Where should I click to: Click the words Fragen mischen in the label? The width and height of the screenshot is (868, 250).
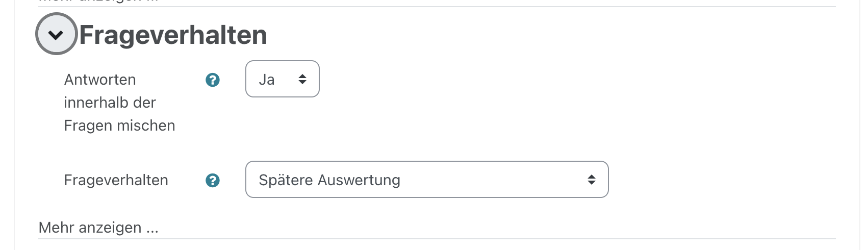(119, 126)
